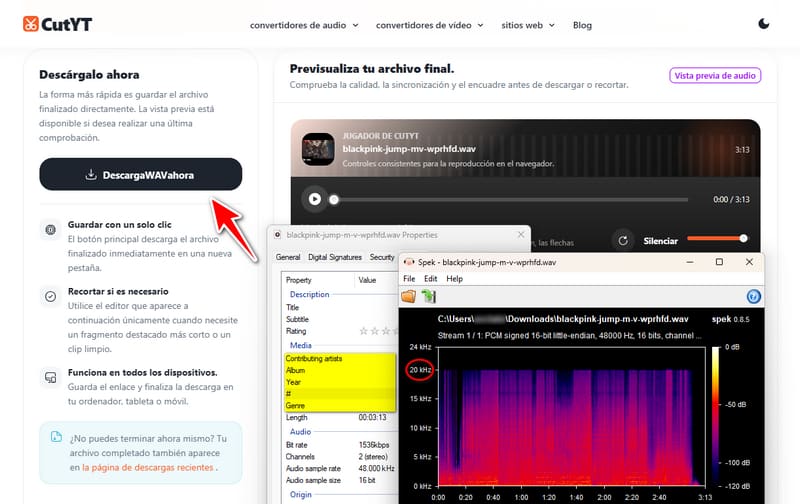Open la página de descargas recientes link
The height and width of the screenshot is (504, 800).
147,467
